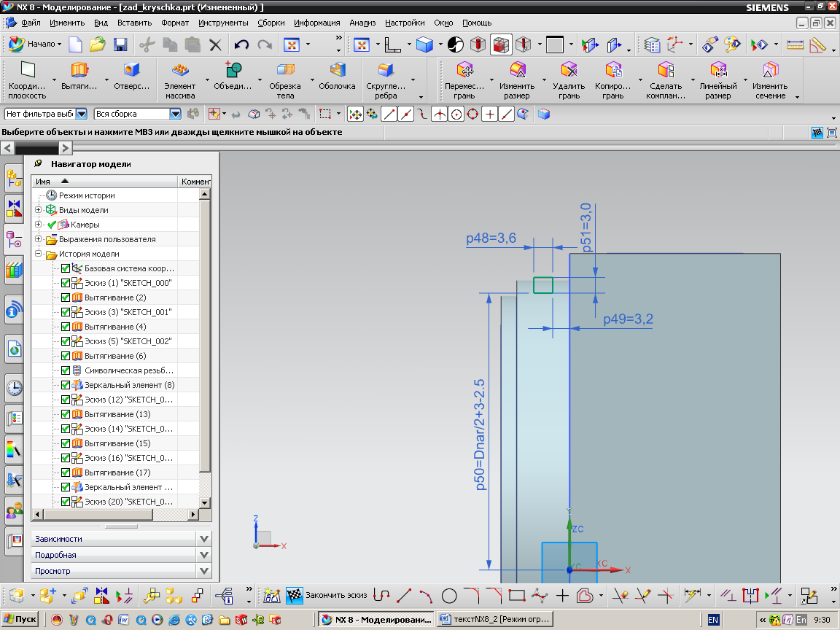The height and width of the screenshot is (630, 840).
Task: Click the Windows Пуск start button
Action: (x=20, y=619)
